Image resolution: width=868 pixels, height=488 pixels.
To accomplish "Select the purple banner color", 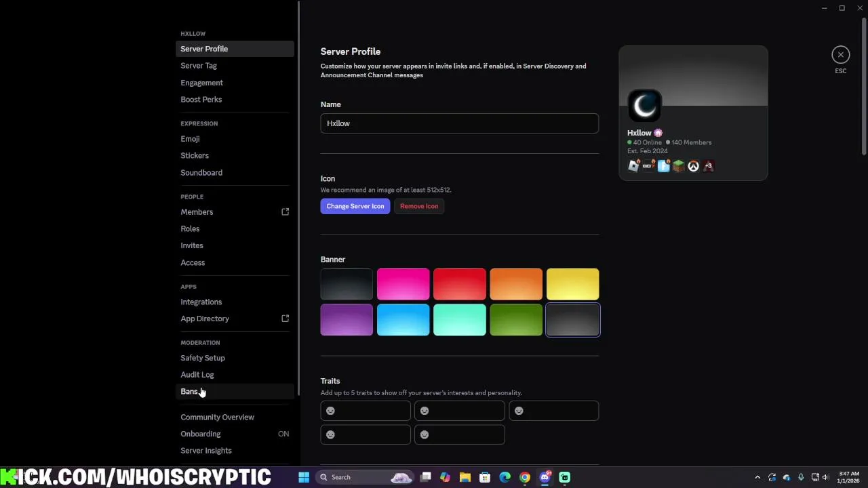I will click(347, 320).
